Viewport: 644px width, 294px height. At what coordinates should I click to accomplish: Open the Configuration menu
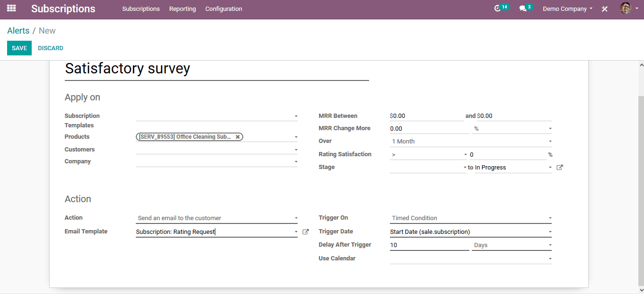pyautogui.click(x=224, y=9)
